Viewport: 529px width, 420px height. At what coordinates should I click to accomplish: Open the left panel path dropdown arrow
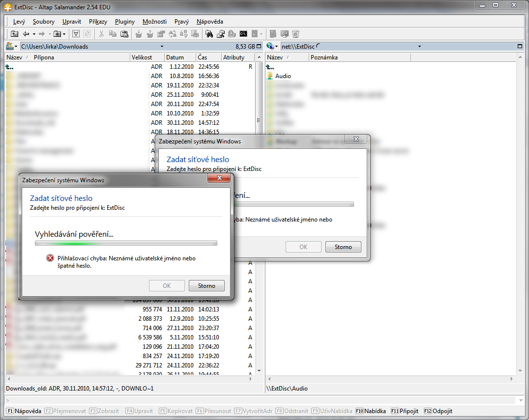(16, 46)
